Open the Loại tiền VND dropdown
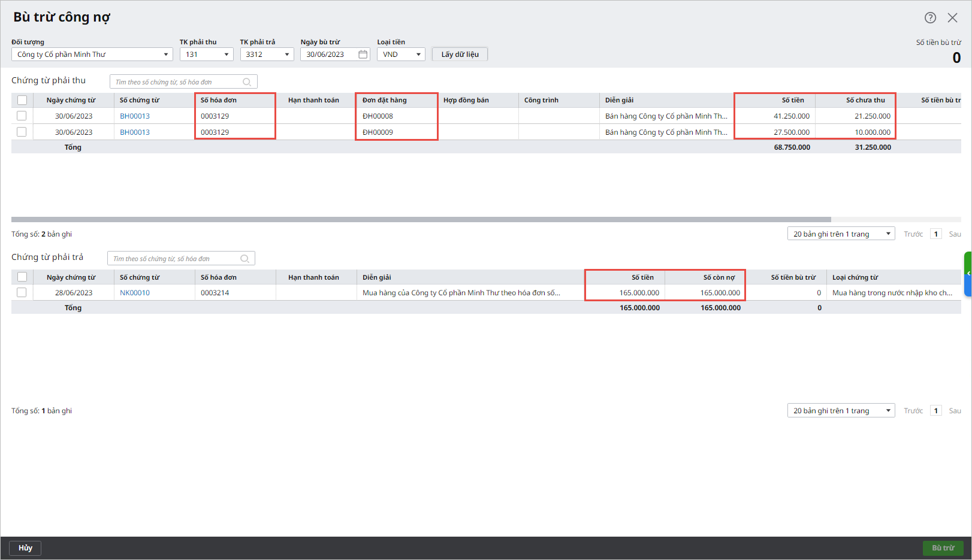Viewport: 972px width, 560px height. (418, 55)
